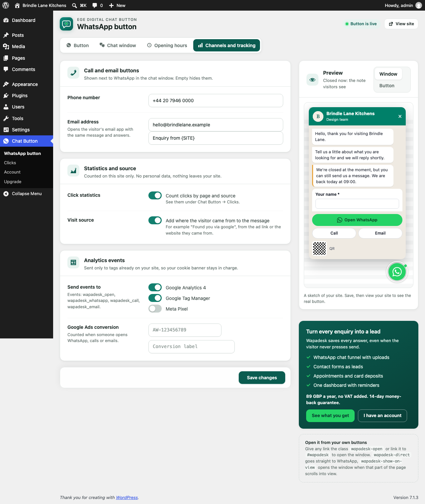Image resolution: width=425 pixels, height=504 pixels.
Task: Show the Window preview mode
Action: click(x=388, y=74)
